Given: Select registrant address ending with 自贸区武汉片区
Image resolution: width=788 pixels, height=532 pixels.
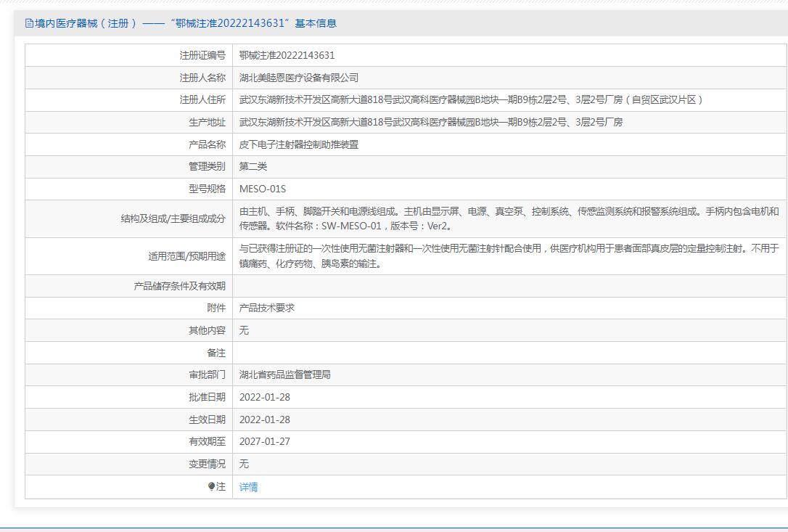Looking at the screenshot, I should (x=471, y=99).
